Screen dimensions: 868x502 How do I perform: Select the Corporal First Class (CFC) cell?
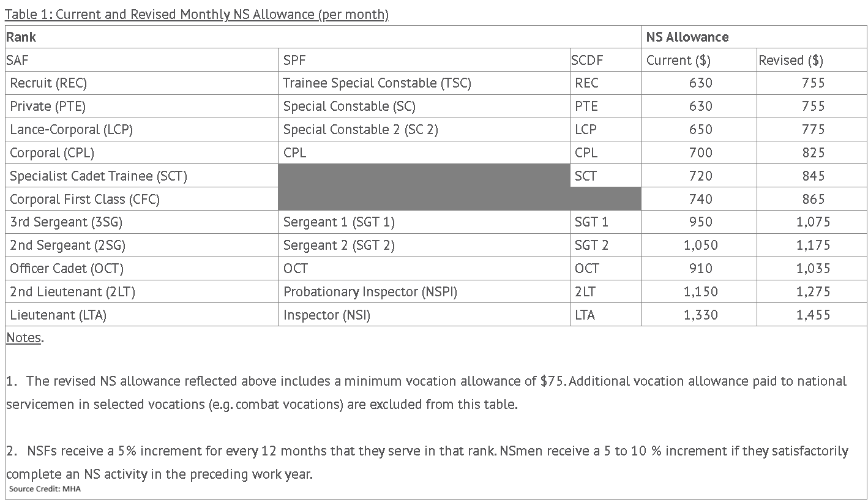84,200
